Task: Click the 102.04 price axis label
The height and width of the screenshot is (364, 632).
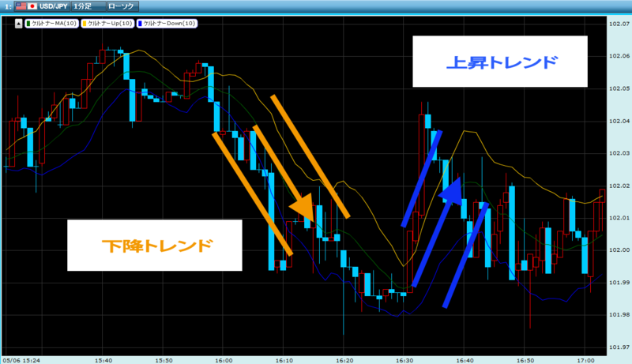Action: tap(619, 121)
